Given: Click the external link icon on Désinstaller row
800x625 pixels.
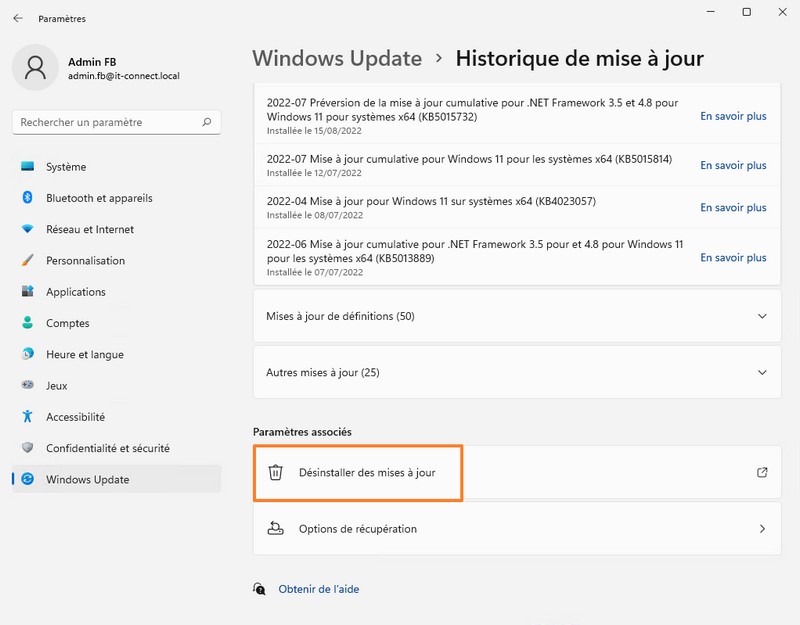Looking at the screenshot, I should point(761,473).
